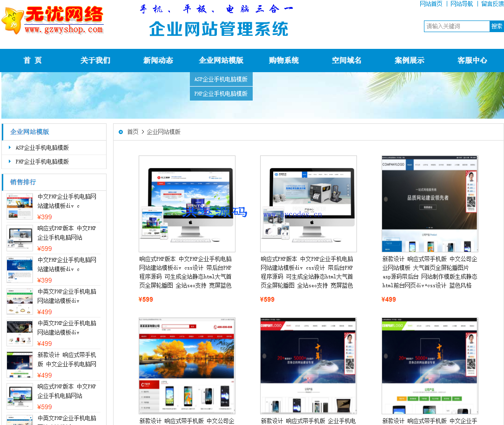Click the arrow bullet beside PHP企业手机电脑模版 in sidebar
This screenshot has width=504, height=425.
[x=10, y=162]
